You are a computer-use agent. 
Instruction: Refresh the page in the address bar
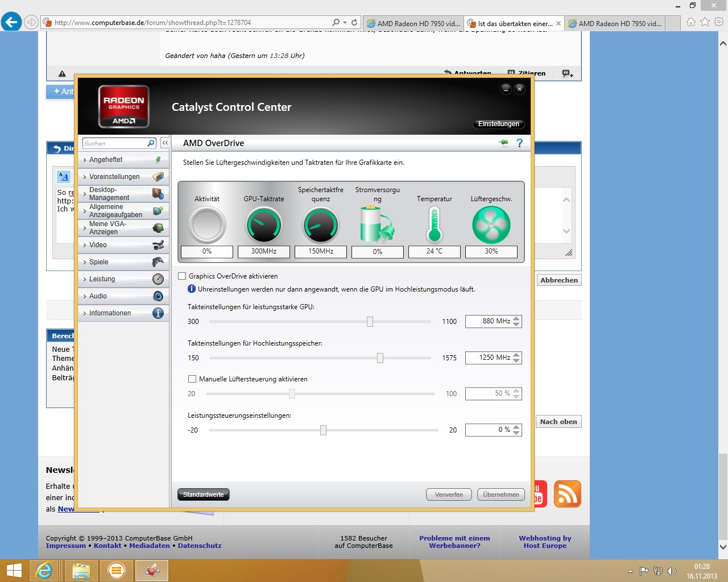pos(354,23)
